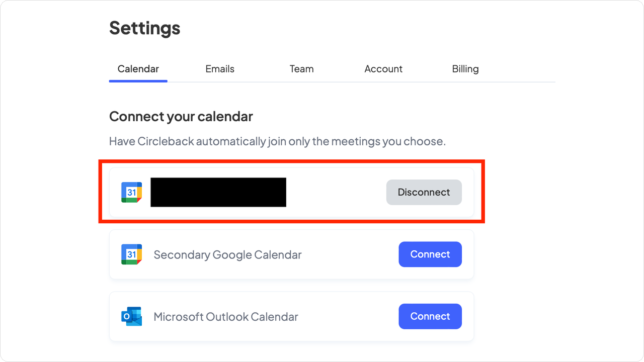Click the connected Google Calendar icon
Viewport: 644px width, 362px height.
pyautogui.click(x=131, y=192)
